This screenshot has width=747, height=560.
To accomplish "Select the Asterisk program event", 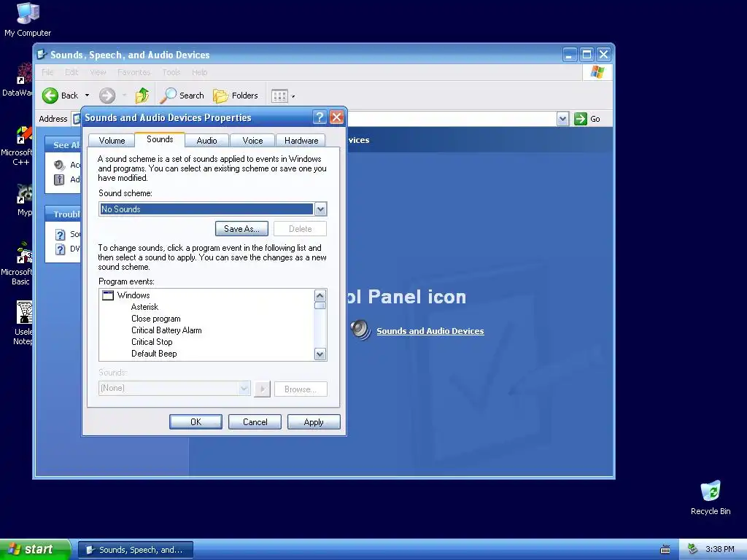I will click(x=145, y=307).
